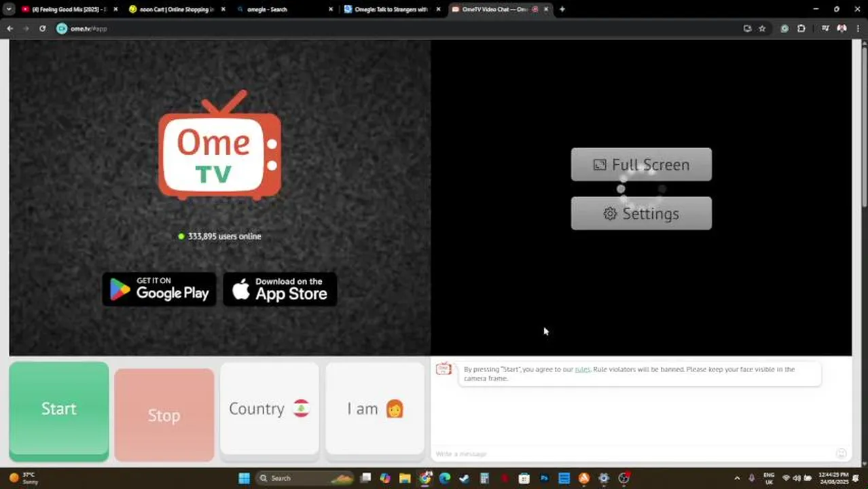Open the Settings gear on the taskbar
The height and width of the screenshot is (489, 868).
click(x=604, y=478)
